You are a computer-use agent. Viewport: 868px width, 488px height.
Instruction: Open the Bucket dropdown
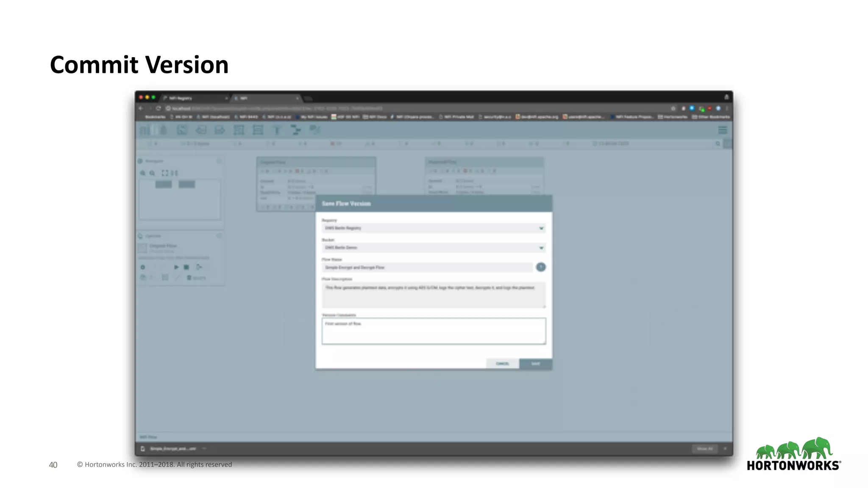click(434, 248)
